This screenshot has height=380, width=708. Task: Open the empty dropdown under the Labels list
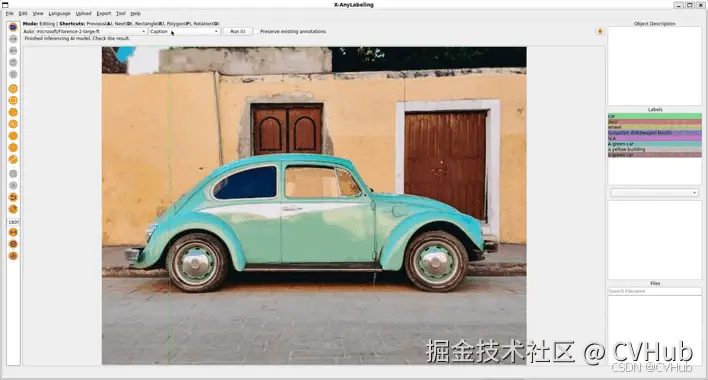[654, 193]
